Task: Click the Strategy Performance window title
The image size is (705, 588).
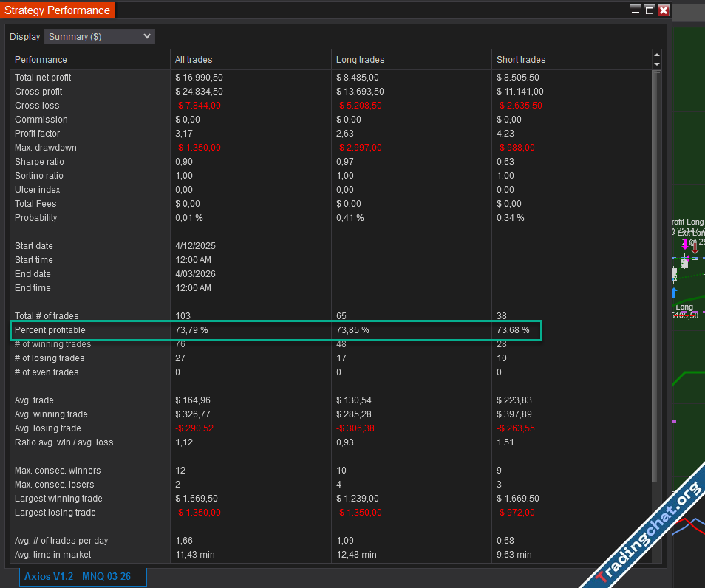Action: pyautogui.click(x=57, y=10)
